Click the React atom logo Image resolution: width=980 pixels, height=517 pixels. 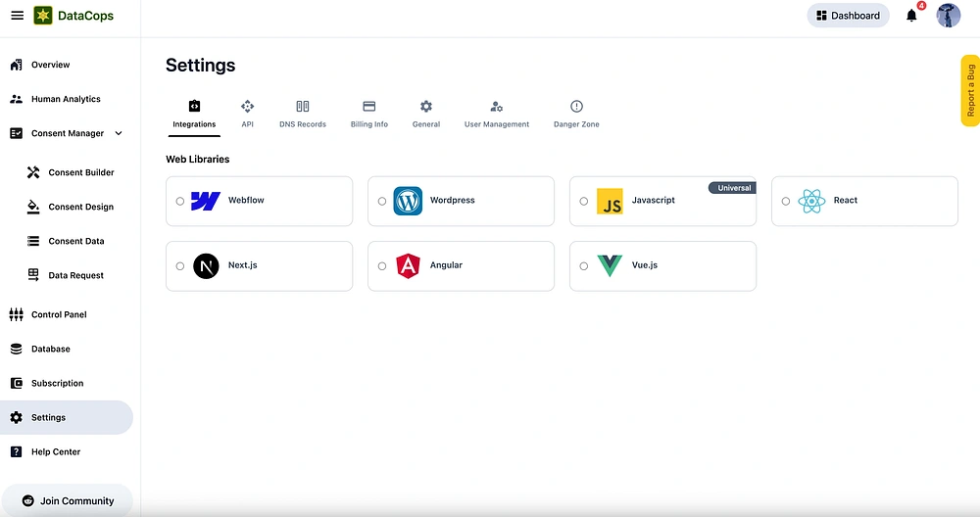(811, 201)
